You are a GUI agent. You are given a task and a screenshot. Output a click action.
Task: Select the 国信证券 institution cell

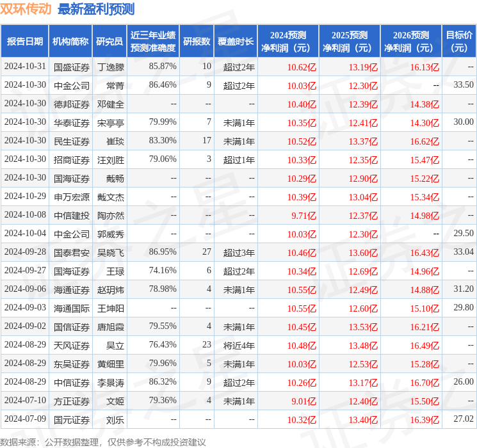point(72,326)
